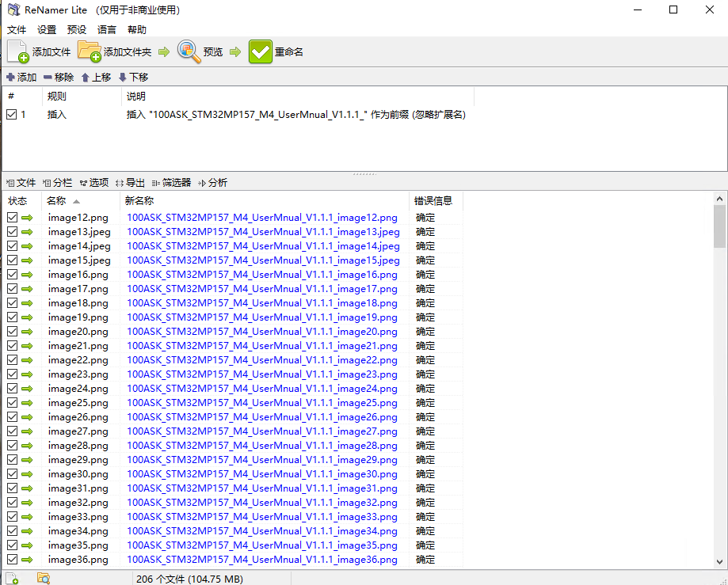Image resolution: width=728 pixels, height=585 pixels.
Task: Click the 新名称 column header
Action: point(264,201)
